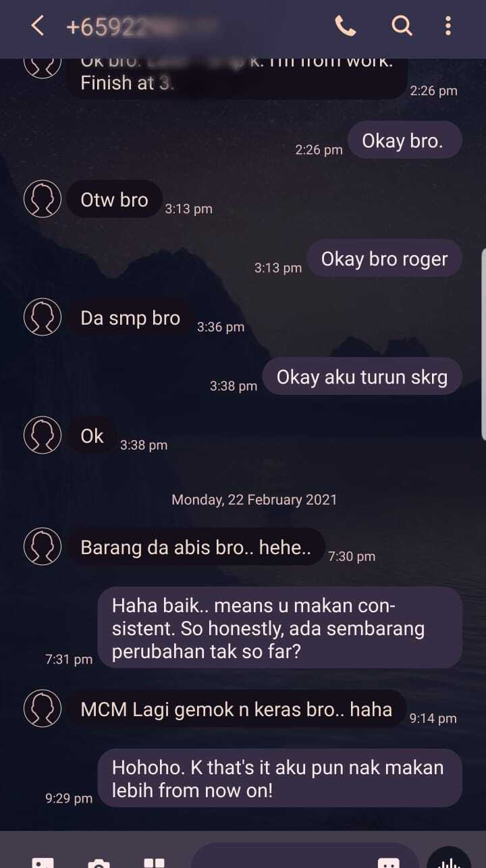Click the scrollbar on right edge
486x868 pixels.
[483, 344]
